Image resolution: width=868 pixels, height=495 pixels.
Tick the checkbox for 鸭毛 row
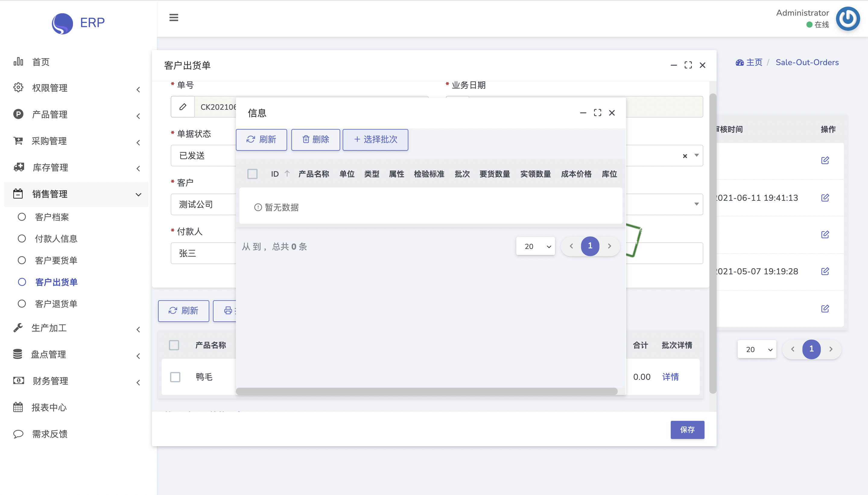[175, 377]
